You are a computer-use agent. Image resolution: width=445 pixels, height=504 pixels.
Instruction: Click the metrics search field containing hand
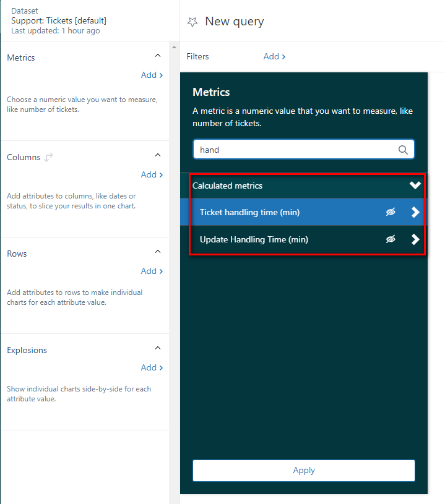(x=294, y=150)
